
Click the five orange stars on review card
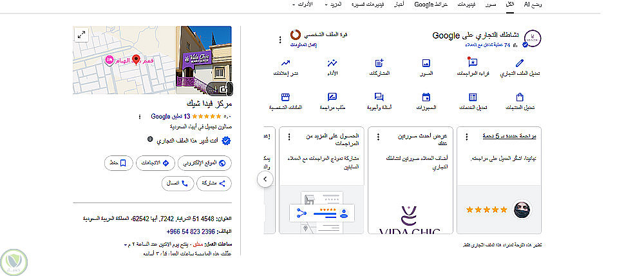pos(487,210)
